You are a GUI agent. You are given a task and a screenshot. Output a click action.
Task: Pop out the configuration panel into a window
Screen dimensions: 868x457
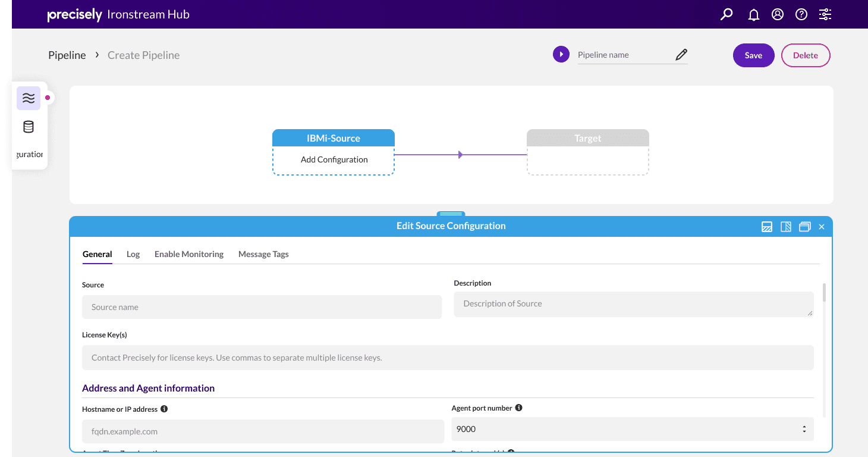point(805,227)
